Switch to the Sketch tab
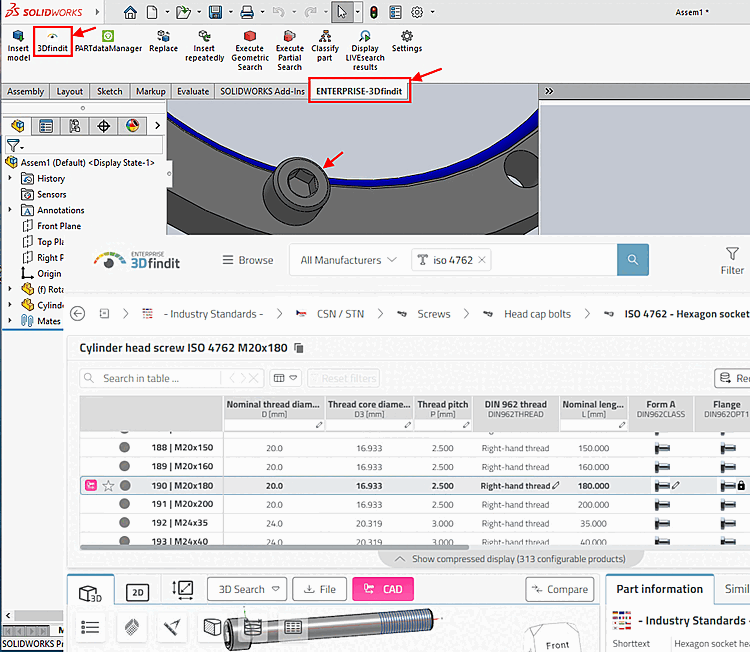 pyautogui.click(x=110, y=91)
